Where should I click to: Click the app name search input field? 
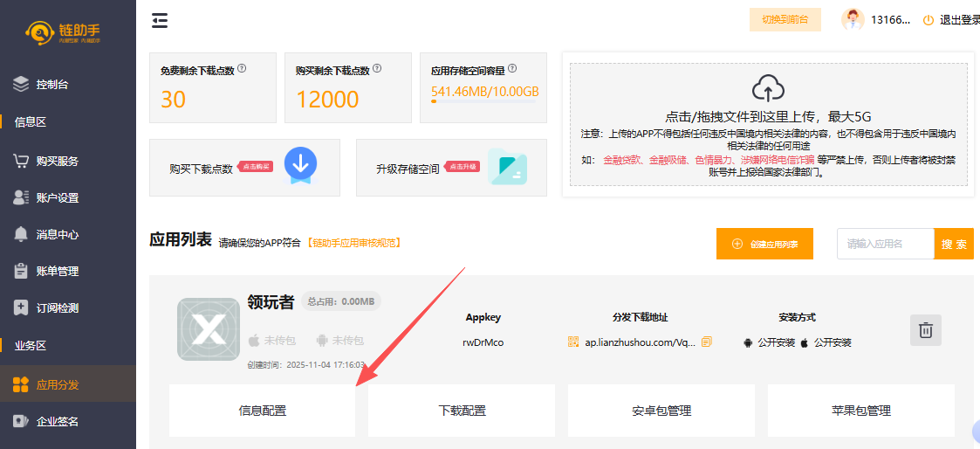[885, 245]
